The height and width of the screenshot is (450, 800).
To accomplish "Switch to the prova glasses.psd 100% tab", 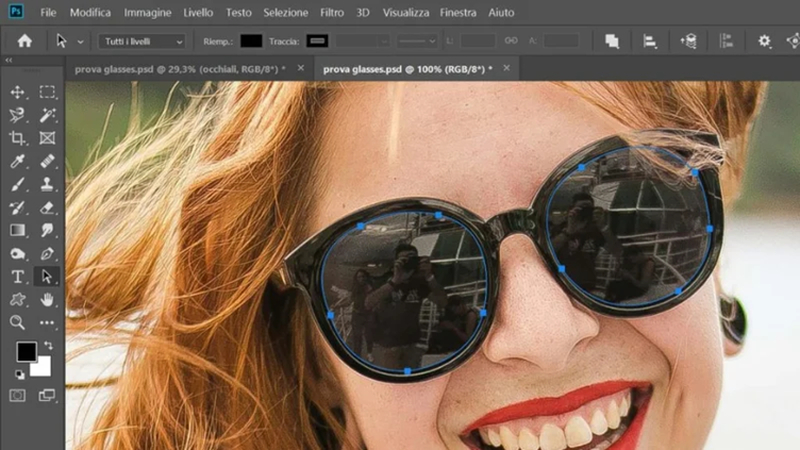I will [x=408, y=69].
